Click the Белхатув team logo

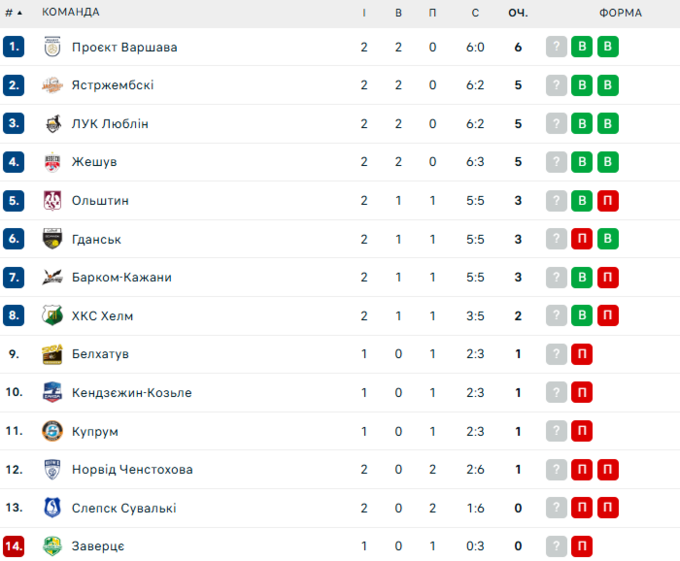click(53, 354)
